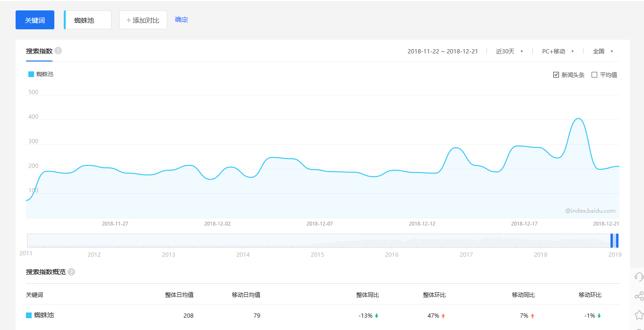
Task: Open the date range 2018-11-22 ~ 2018-12-21 picker
Action: click(x=443, y=52)
